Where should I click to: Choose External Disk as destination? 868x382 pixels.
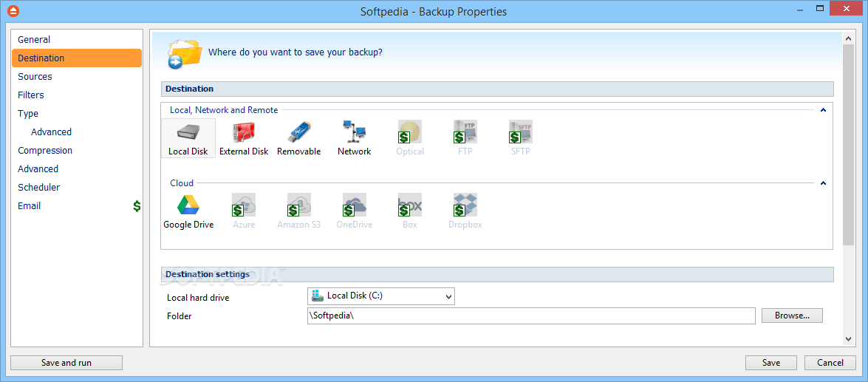[244, 138]
